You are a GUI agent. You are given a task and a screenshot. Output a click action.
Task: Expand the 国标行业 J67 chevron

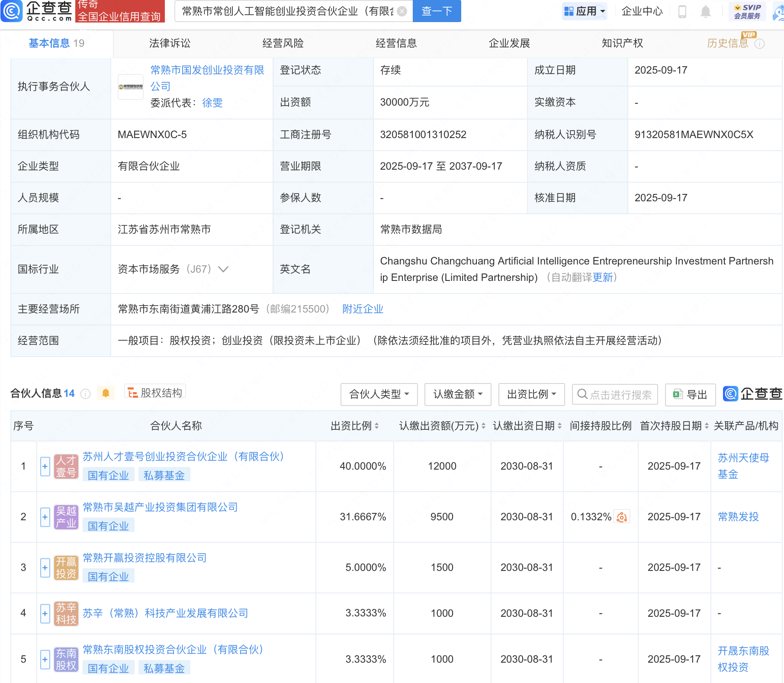point(223,269)
